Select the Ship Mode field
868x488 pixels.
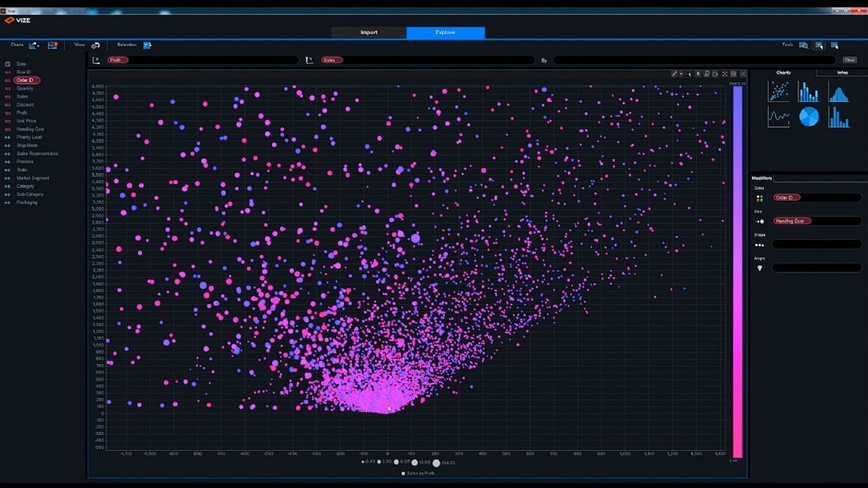[x=27, y=145]
